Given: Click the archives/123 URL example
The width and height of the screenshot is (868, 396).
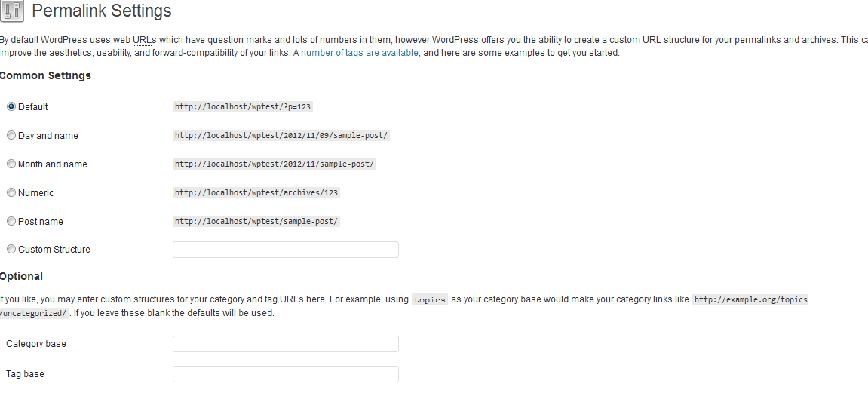Looking at the screenshot, I should [256, 193].
